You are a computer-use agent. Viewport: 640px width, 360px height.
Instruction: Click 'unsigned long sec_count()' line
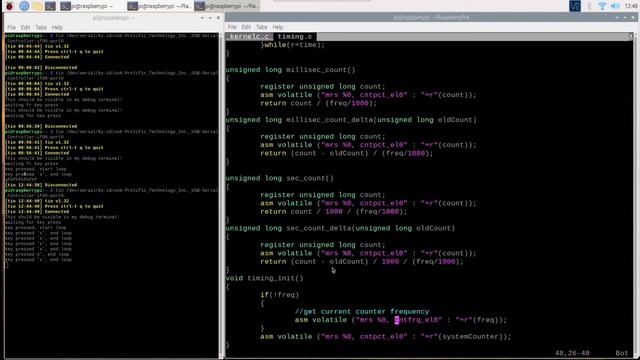pyautogui.click(x=280, y=178)
